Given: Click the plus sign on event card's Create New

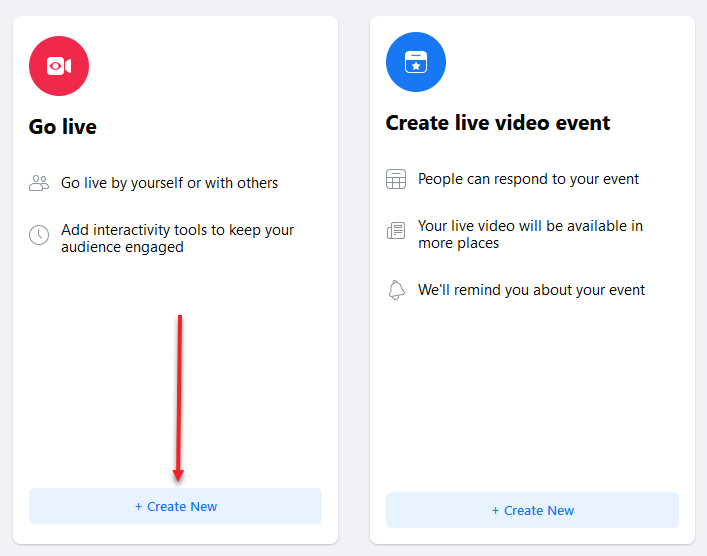Looking at the screenshot, I should (496, 510).
